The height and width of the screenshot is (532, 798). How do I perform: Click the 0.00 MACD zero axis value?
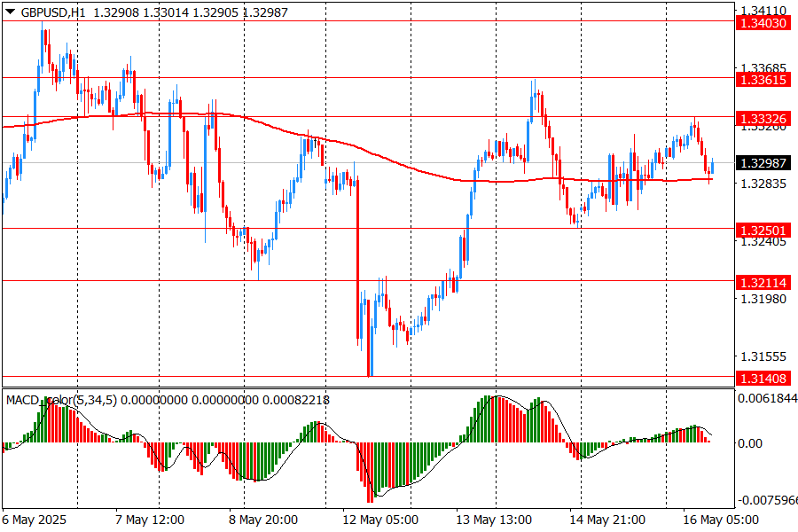point(750,443)
